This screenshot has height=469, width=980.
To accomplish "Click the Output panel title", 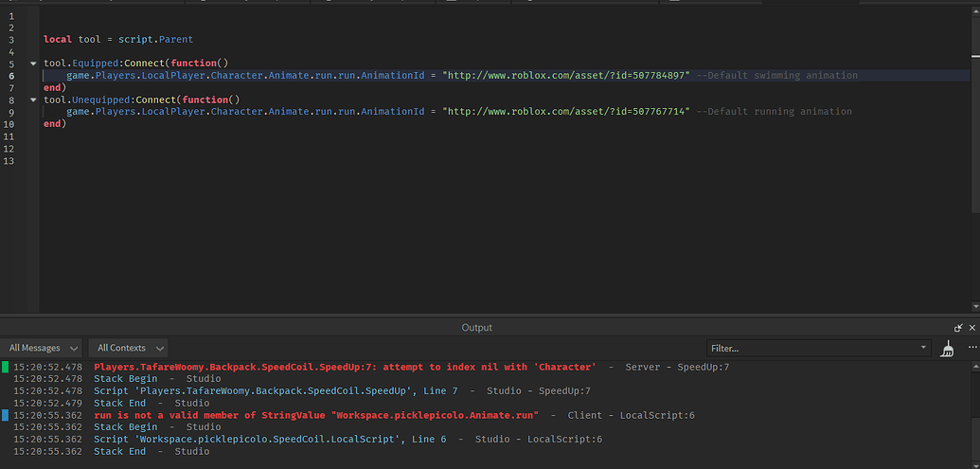I will [x=477, y=328].
